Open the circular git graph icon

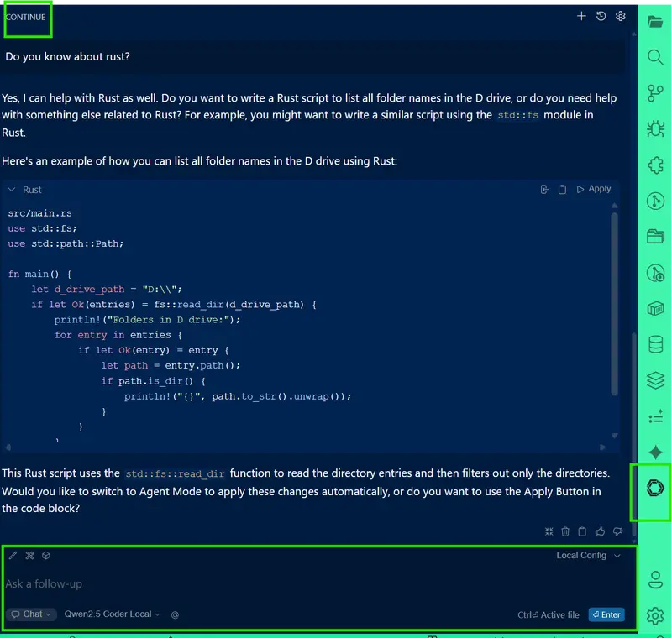click(655, 201)
